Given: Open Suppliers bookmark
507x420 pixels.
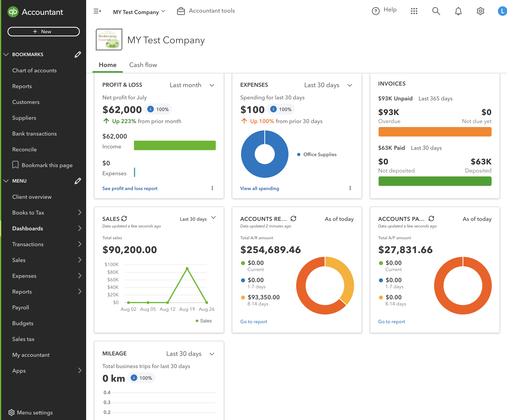Looking at the screenshot, I should [24, 118].
